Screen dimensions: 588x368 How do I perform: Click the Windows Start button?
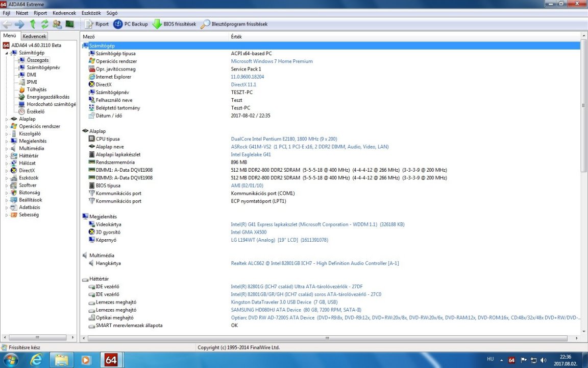coord(10,360)
